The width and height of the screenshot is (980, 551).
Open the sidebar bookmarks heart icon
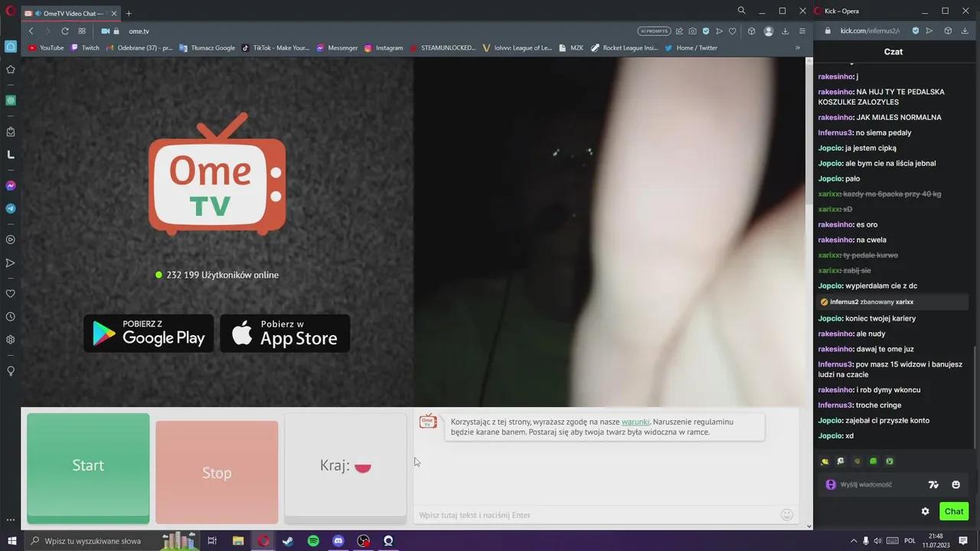(x=11, y=294)
